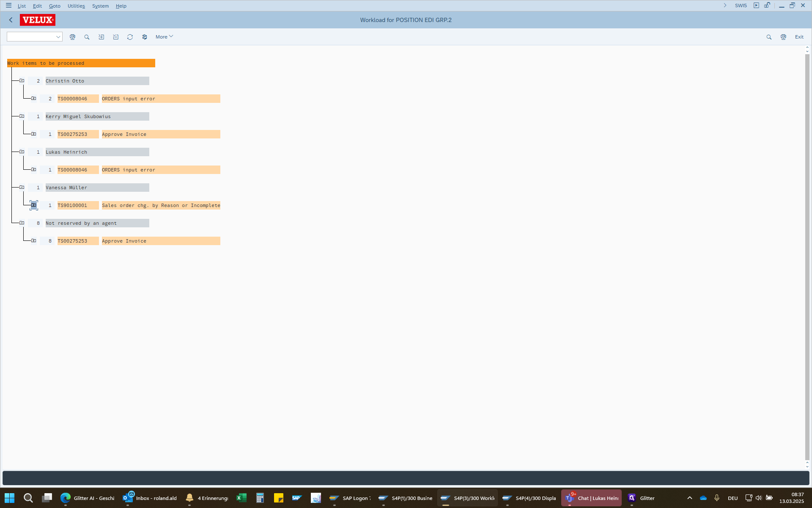Refresh the workload list

130,37
